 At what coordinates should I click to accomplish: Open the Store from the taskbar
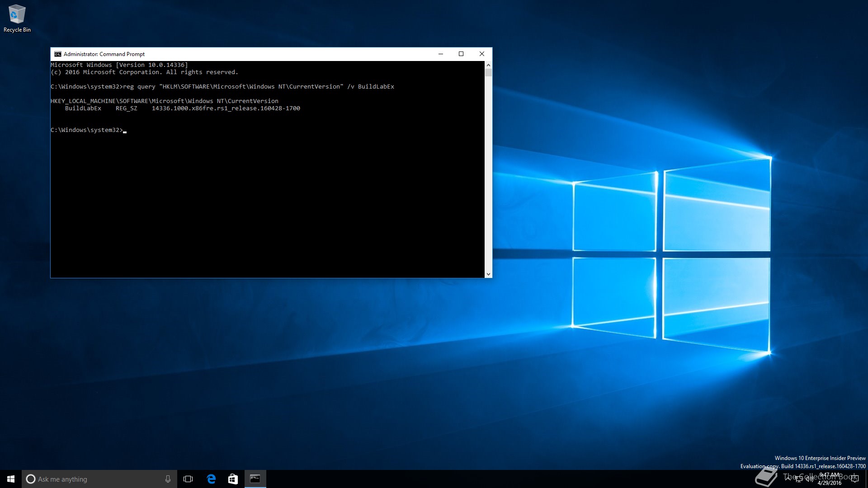click(x=233, y=479)
